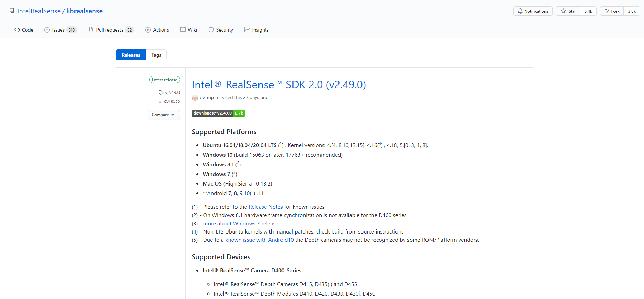Click the Issues count badge 310

[x=72, y=30]
